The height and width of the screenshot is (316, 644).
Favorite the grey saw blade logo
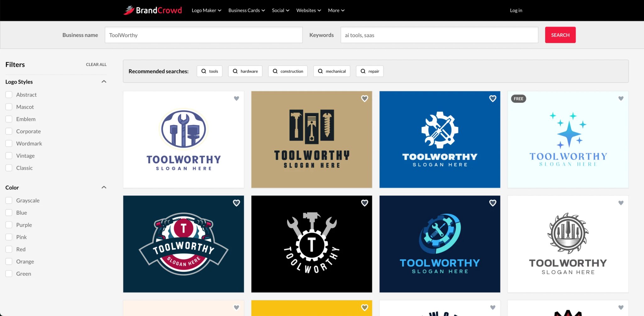click(x=621, y=203)
